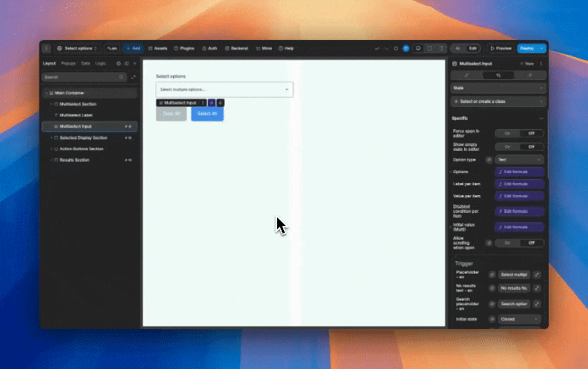588x369 pixels.
Task: Open the Help menu
Action: coord(286,48)
